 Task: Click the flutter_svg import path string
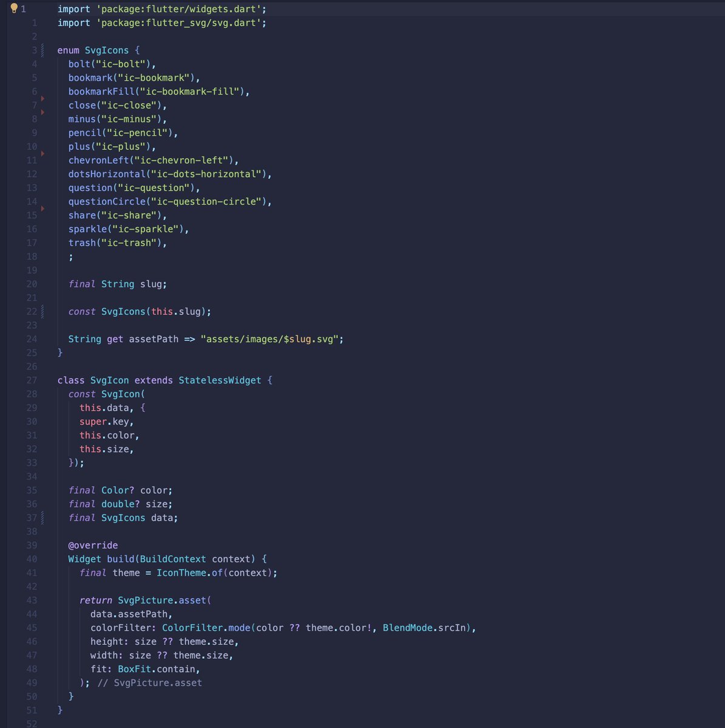point(180,22)
